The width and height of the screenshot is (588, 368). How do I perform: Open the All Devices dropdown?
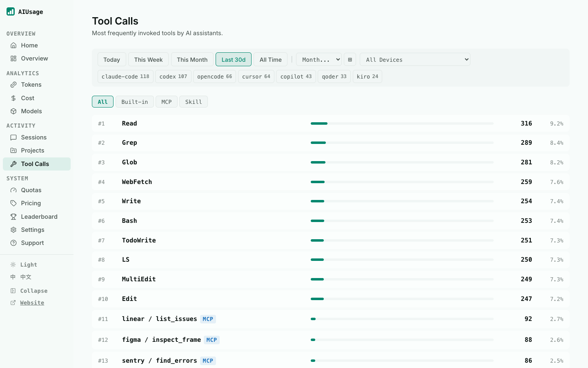coord(415,60)
